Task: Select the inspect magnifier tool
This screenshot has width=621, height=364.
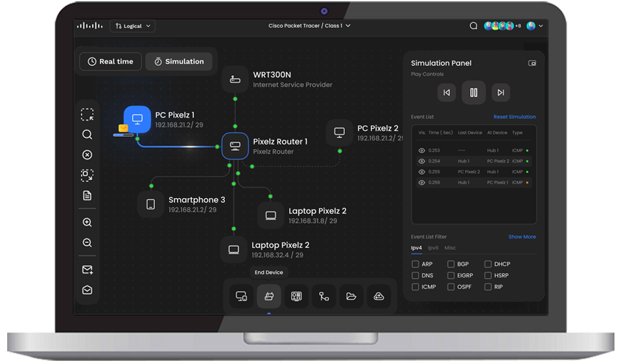Action: [x=87, y=135]
